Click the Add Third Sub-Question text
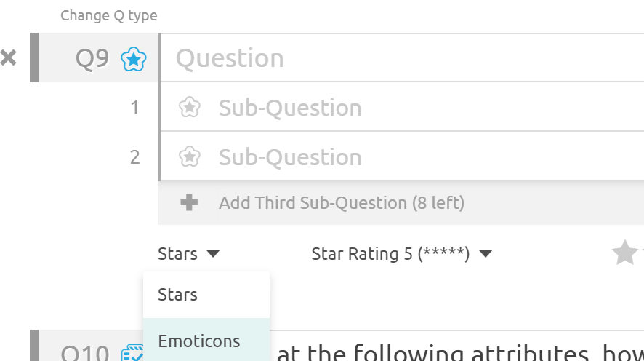 coord(341,202)
